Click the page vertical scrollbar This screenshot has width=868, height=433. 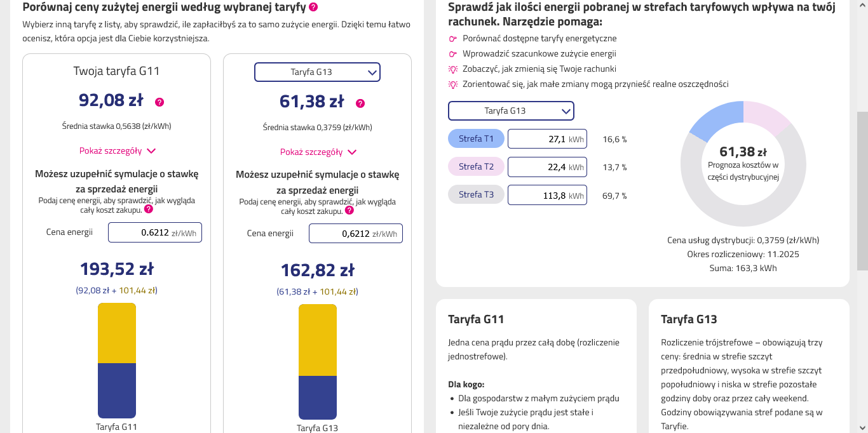coord(862,190)
